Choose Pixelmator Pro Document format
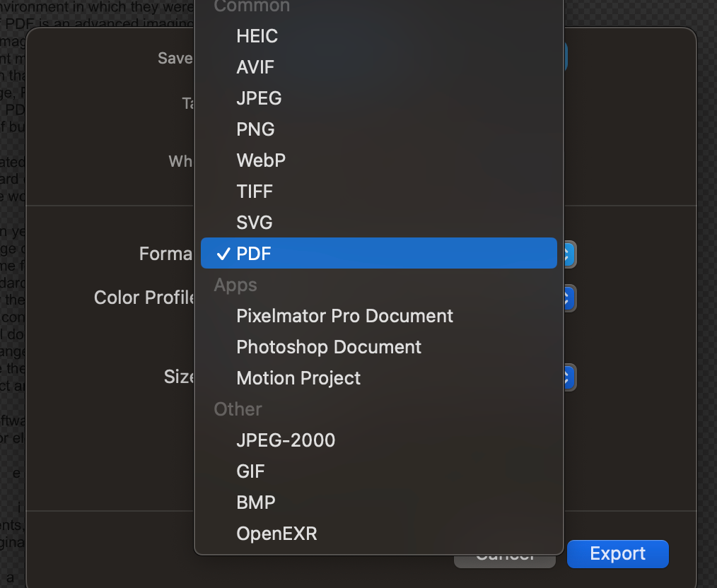Screen dimensions: 717x588 (x=378, y=316)
